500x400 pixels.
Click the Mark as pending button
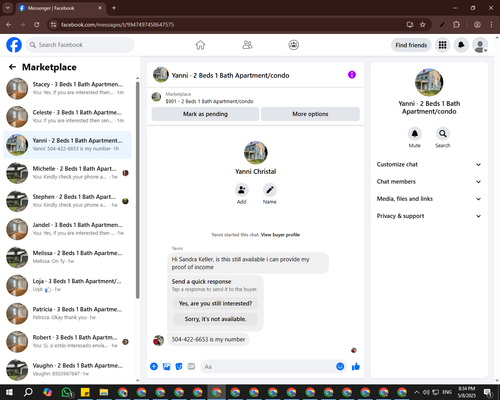[205, 114]
